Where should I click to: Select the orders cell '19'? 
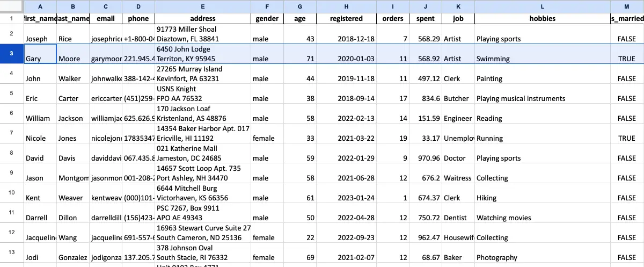[393, 133]
